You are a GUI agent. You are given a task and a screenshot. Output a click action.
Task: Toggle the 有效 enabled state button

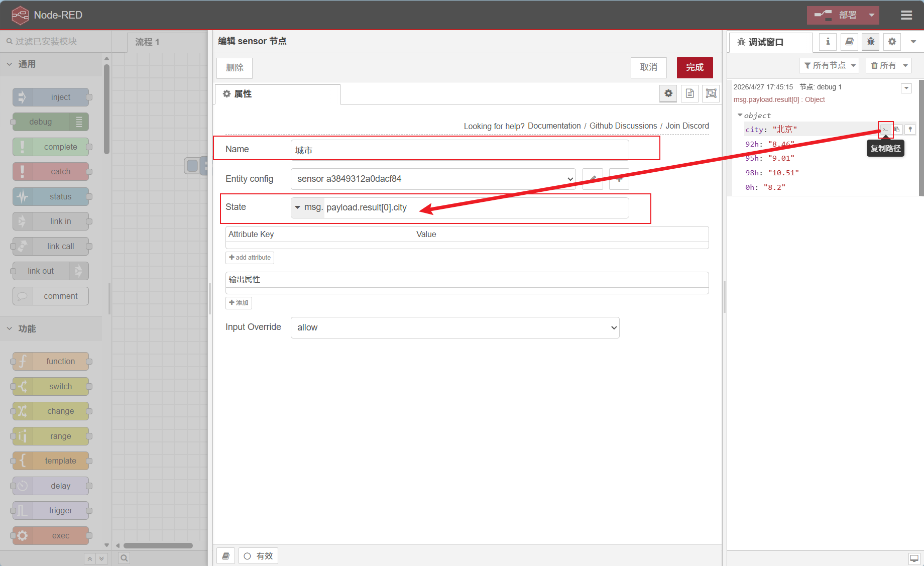click(x=258, y=556)
